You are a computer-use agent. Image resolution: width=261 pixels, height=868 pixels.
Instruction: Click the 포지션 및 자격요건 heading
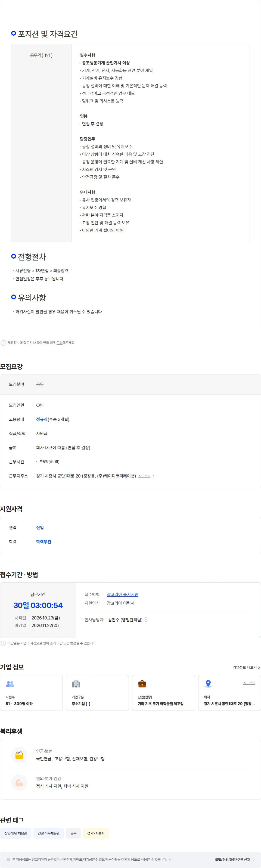[48, 34]
